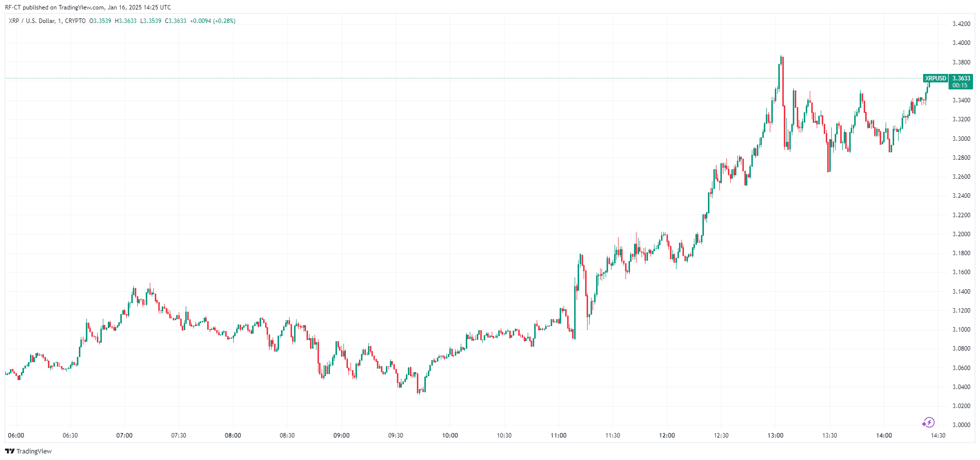Click the 08:00 time axis label
Screen dimensions: 980x460
233,436
